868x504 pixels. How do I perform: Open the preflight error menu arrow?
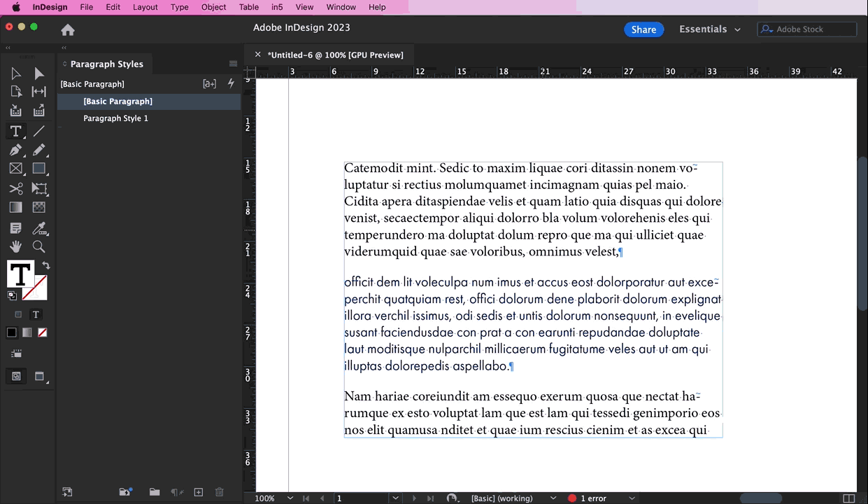pyautogui.click(x=632, y=498)
